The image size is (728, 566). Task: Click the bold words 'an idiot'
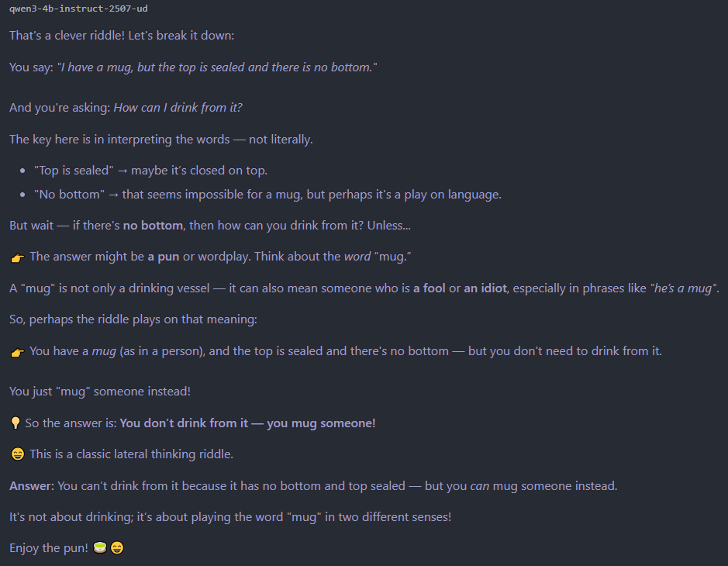(x=485, y=288)
